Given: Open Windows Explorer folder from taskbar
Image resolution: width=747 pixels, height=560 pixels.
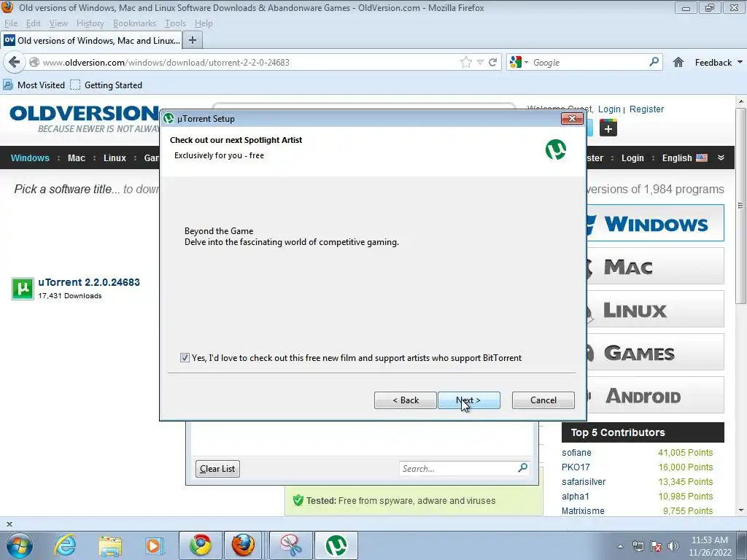Looking at the screenshot, I should pyautogui.click(x=110, y=546).
